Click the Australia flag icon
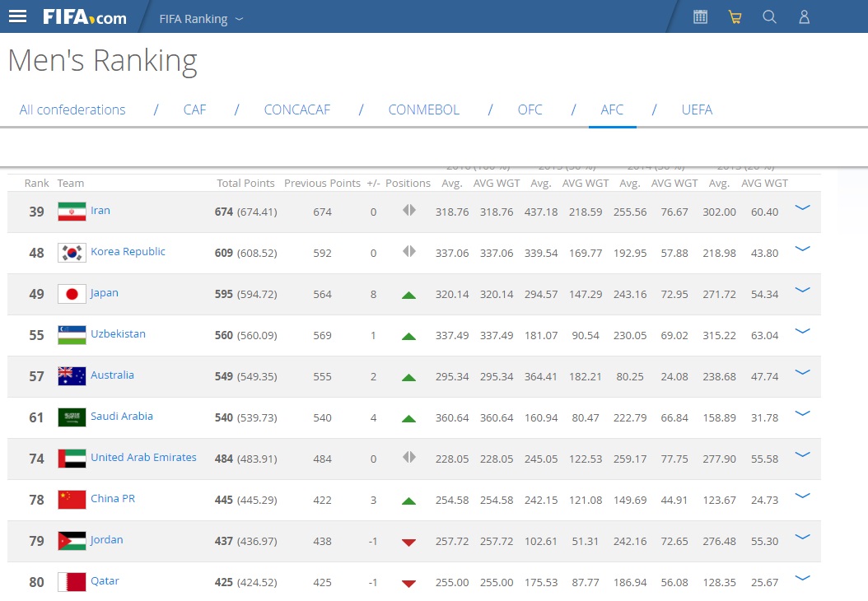The width and height of the screenshot is (868, 601). click(x=72, y=376)
